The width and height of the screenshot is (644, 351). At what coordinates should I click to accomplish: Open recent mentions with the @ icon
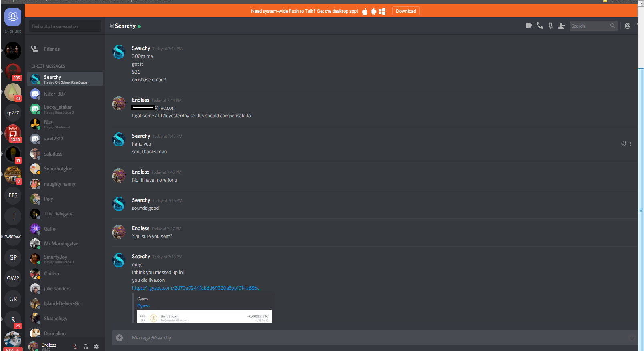(628, 26)
